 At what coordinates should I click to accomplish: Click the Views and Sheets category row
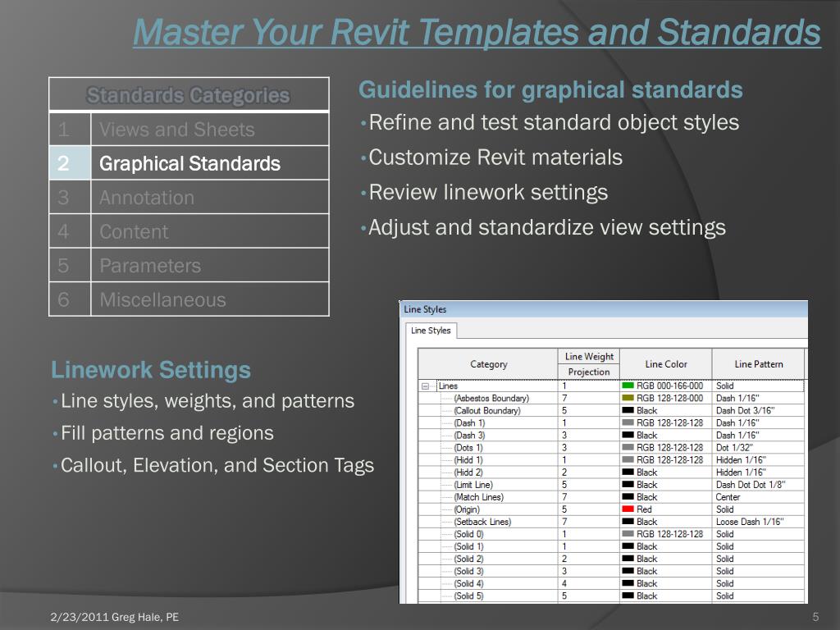pyautogui.click(x=189, y=129)
